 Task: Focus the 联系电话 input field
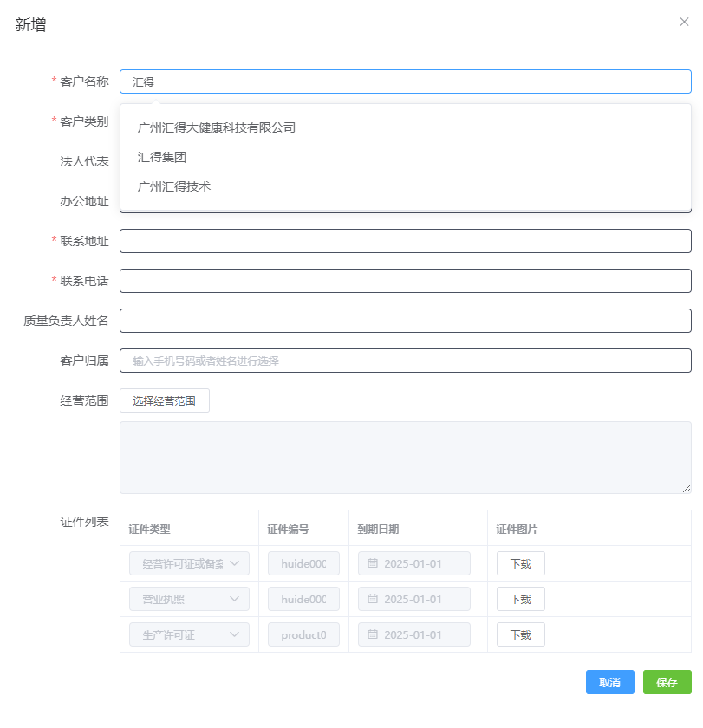[x=405, y=280]
